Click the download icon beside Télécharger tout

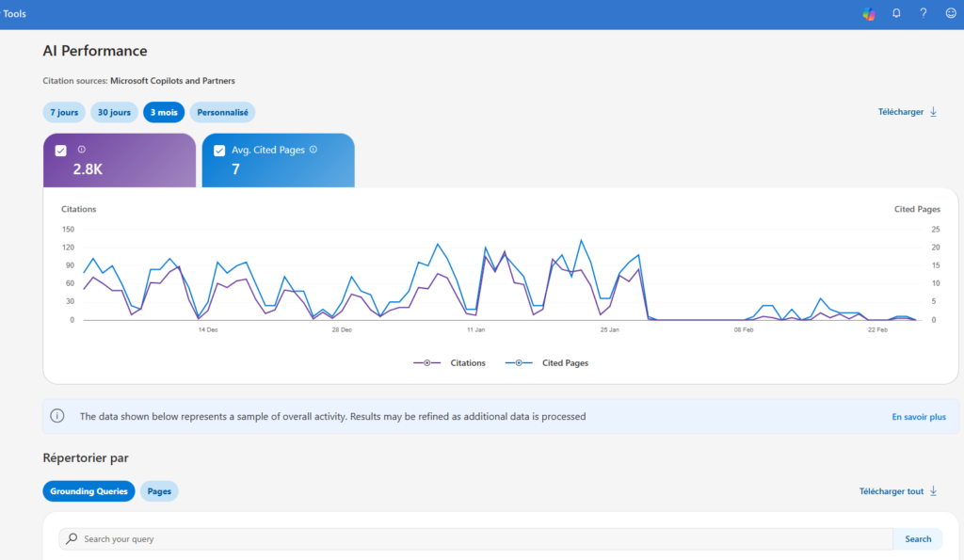(933, 490)
